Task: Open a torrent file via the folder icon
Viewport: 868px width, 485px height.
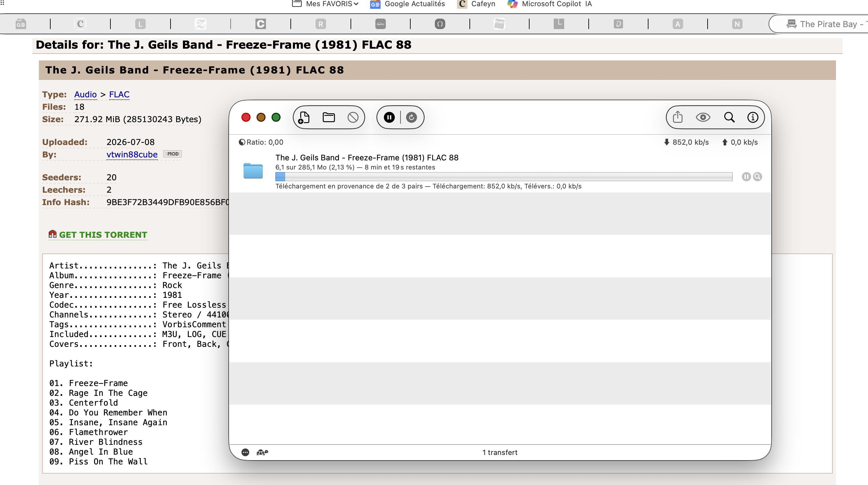Action: tap(329, 118)
